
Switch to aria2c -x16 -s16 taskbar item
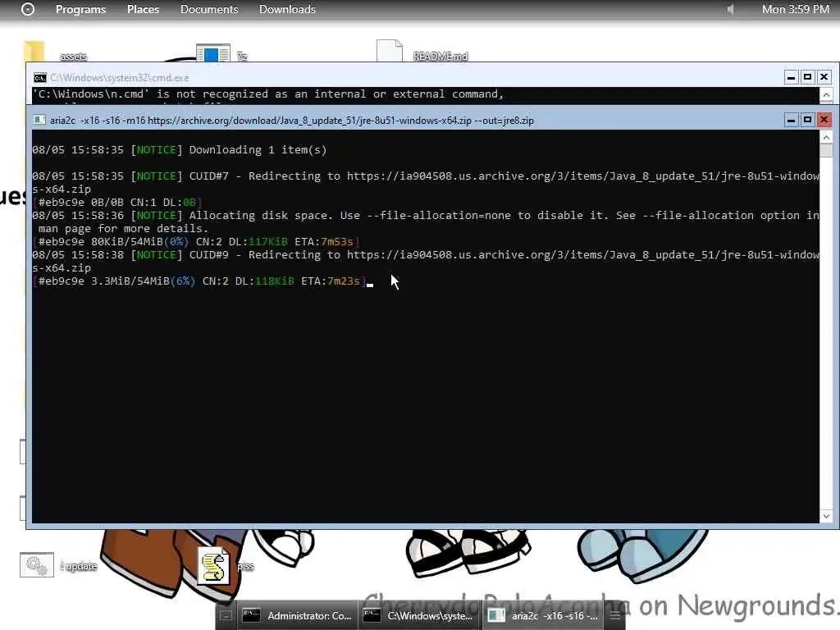(542, 615)
